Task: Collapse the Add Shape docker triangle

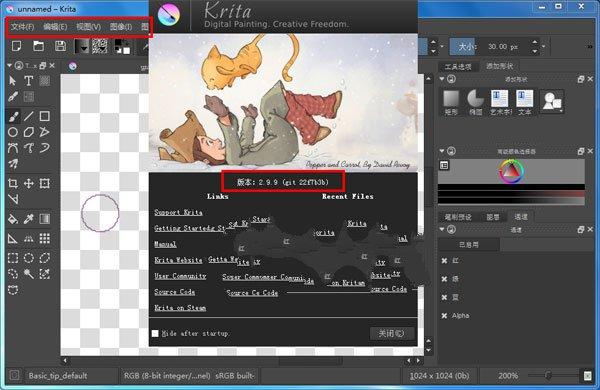Action: tap(442, 79)
